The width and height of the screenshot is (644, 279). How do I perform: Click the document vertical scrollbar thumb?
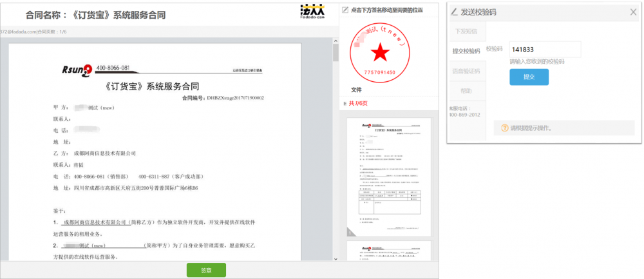[x=336, y=53]
